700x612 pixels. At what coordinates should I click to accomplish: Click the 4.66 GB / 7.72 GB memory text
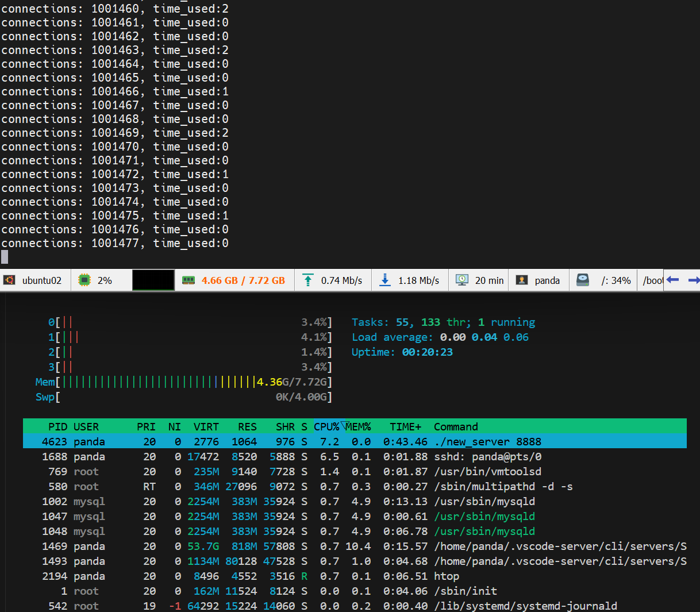(243, 280)
